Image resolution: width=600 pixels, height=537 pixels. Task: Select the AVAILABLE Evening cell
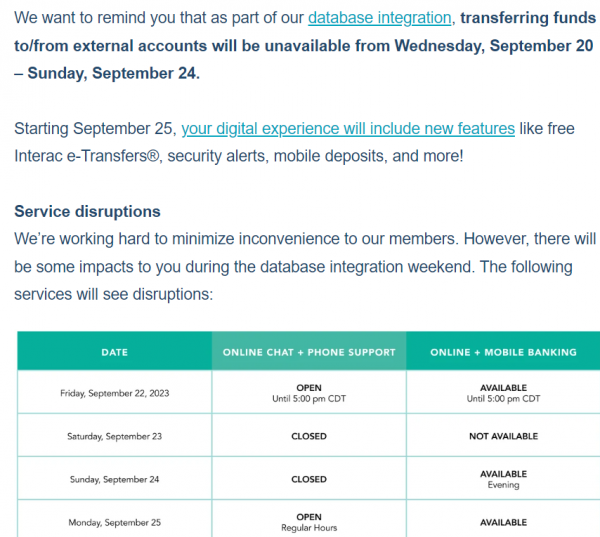click(503, 479)
